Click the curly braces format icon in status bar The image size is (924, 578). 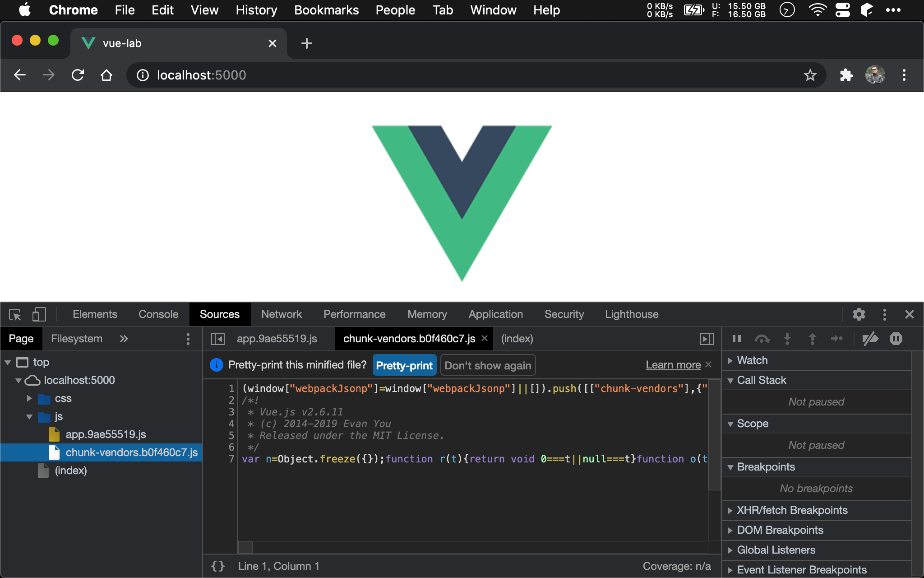point(218,566)
